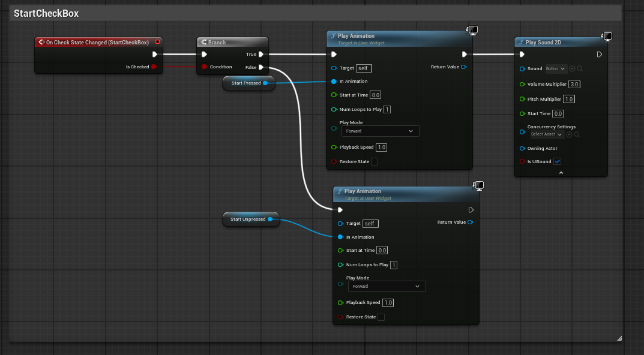Viewport: 644px width, 355px height.
Task: Open Play Mode dropdown on bottom Play Animation
Action: pyautogui.click(x=387, y=287)
